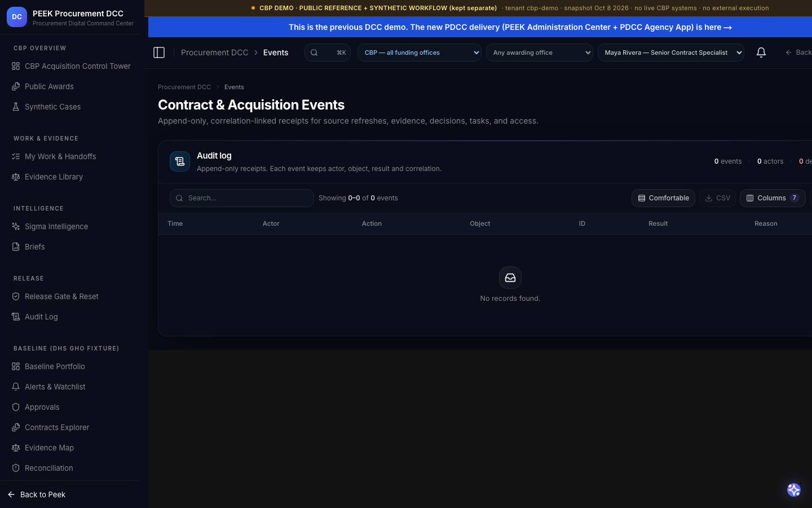Click the Audit Log sidebar icon
The height and width of the screenshot is (508, 812).
tap(16, 317)
